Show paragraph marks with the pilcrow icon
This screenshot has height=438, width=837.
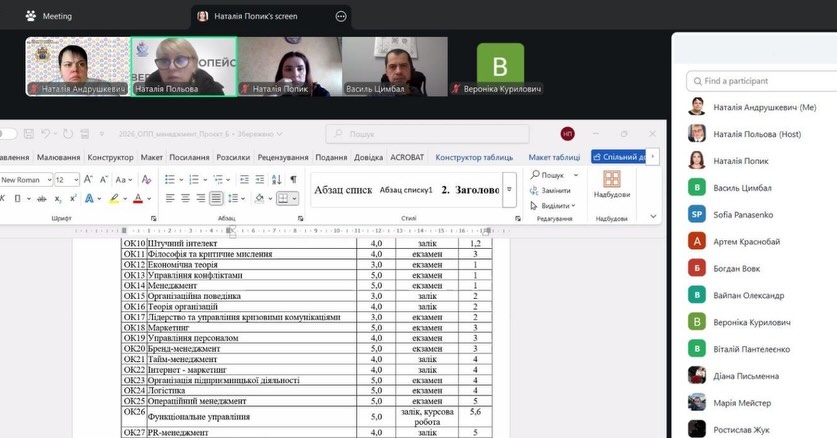(x=293, y=179)
